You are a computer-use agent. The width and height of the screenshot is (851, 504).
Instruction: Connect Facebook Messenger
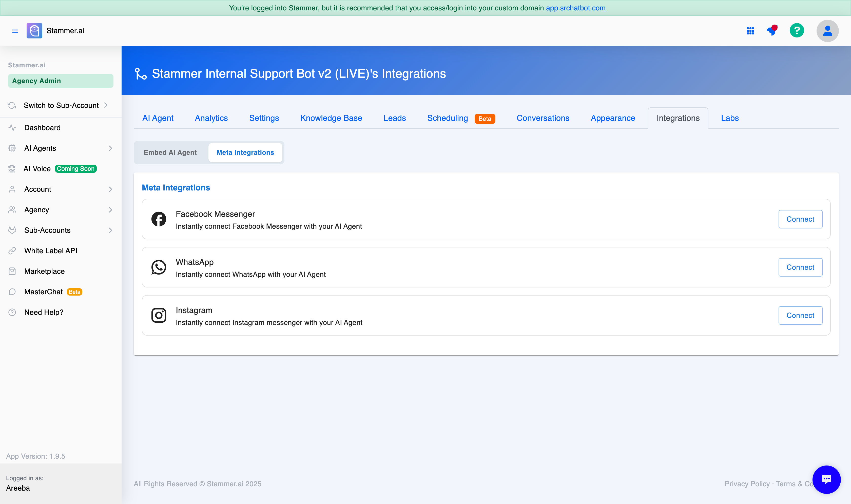800,219
